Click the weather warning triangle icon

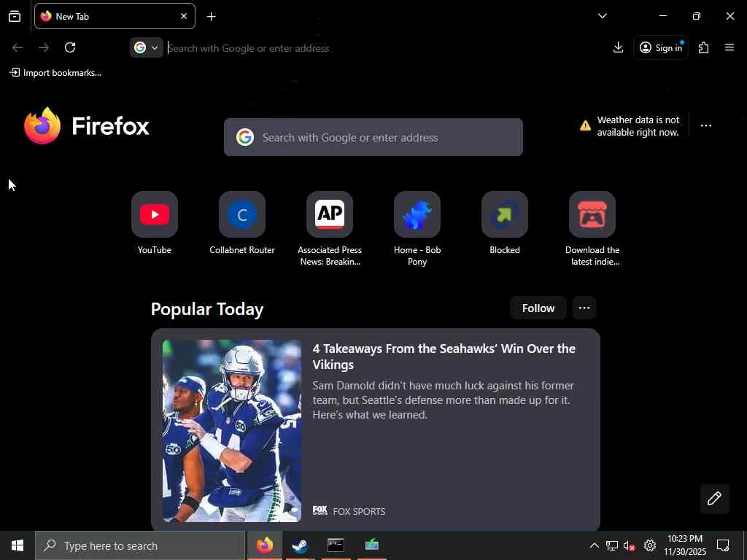(x=585, y=125)
